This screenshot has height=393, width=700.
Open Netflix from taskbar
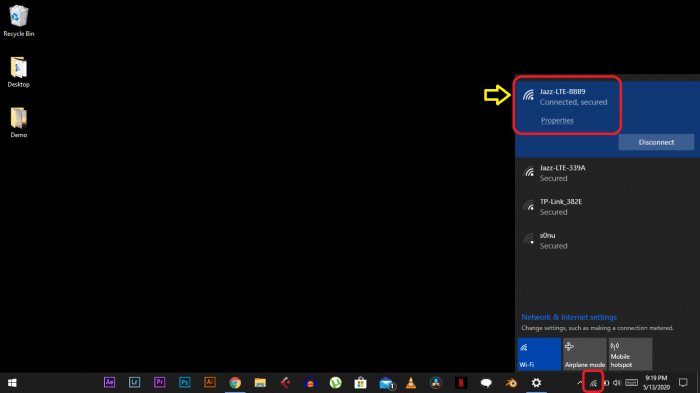point(461,383)
